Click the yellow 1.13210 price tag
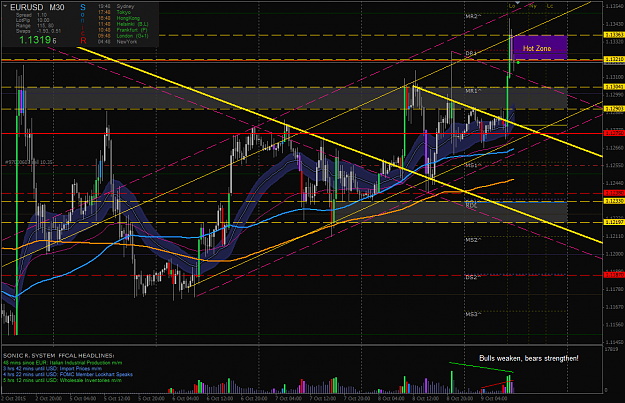The height and width of the screenshot is (403, 625). 614,59
